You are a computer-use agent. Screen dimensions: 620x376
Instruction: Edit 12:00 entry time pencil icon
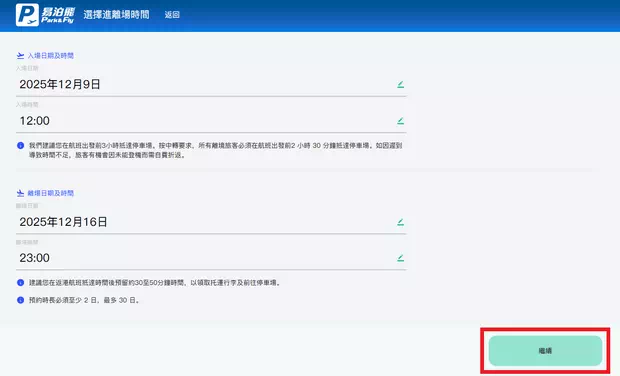pos(401,121)
